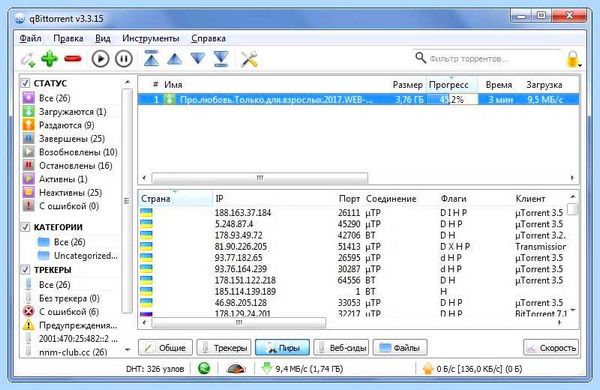
Task: Select the Неактивны (25) status filter
Action: 62,193
